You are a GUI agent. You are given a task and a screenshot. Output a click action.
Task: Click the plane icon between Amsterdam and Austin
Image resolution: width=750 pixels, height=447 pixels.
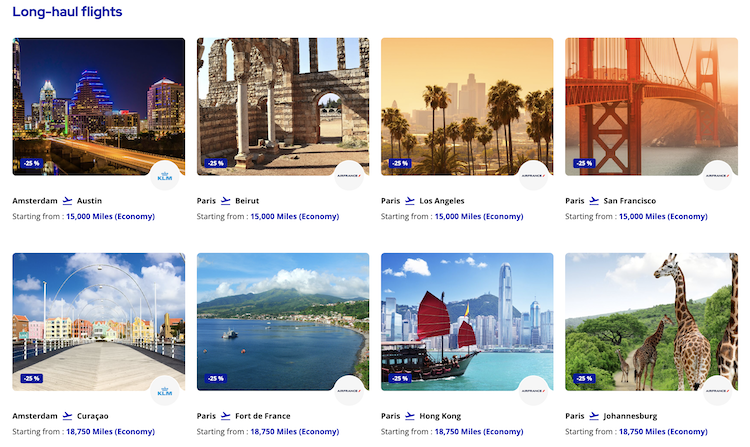pyautogui.click(x=67, y=201)
